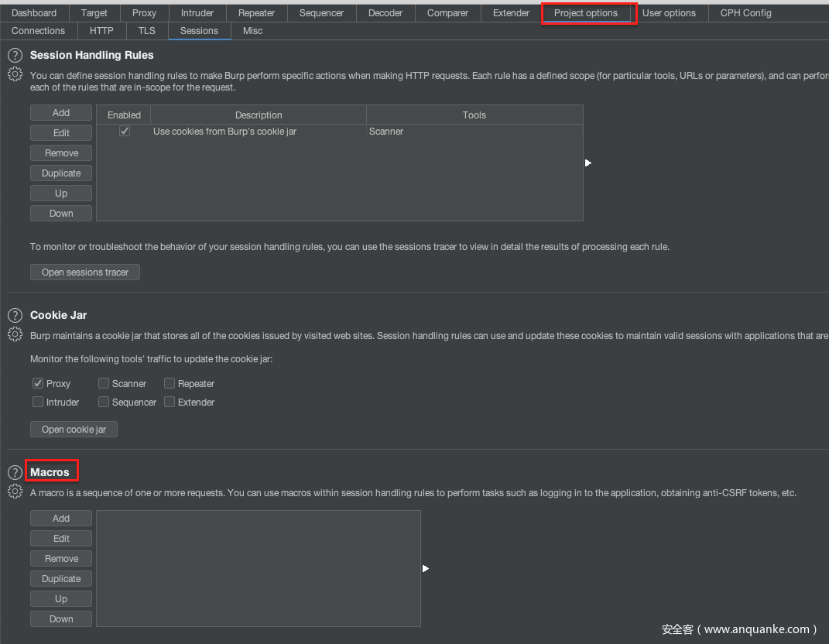Open the Cookie Jar gear settings

coord(15,334)
